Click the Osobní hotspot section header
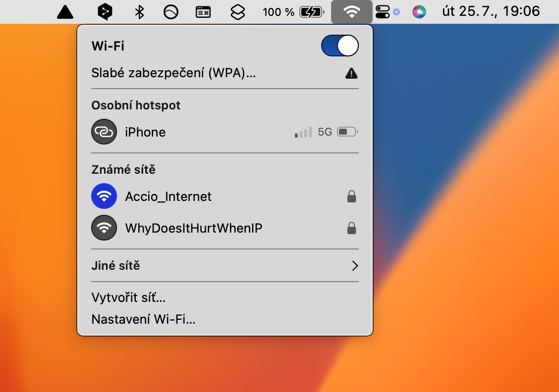Viewport: 559px width, 392px height. pos(136,105)
